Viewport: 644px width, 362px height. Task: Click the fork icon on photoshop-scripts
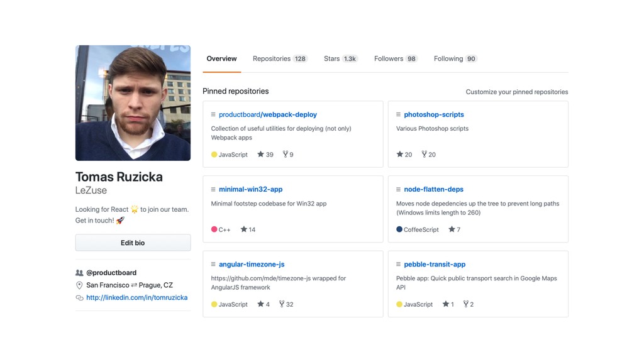click(424, 155)
